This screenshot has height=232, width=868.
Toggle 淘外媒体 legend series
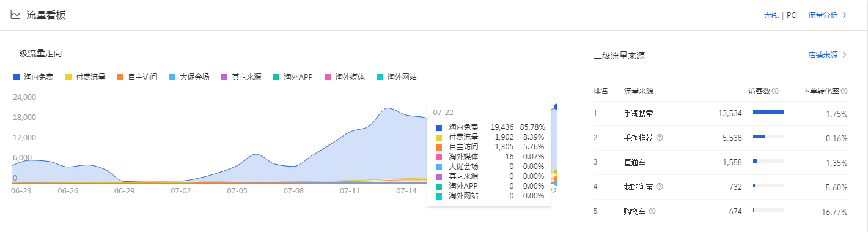(345, 77)
